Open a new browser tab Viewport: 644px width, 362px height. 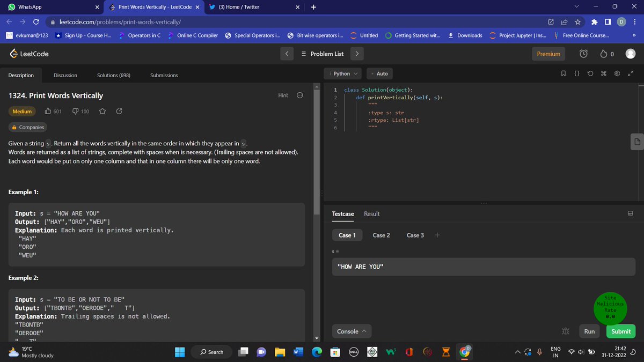pyautogui.click(x=313, y=7)
